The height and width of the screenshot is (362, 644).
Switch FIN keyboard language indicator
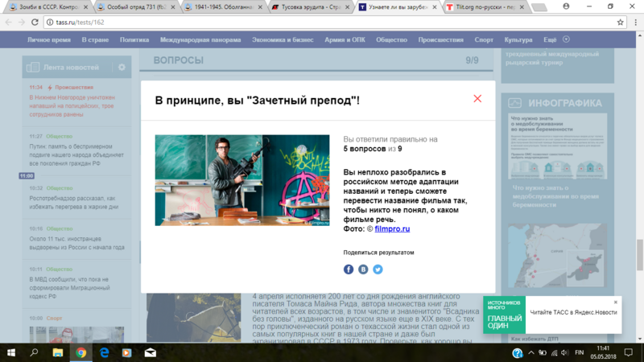579,352
